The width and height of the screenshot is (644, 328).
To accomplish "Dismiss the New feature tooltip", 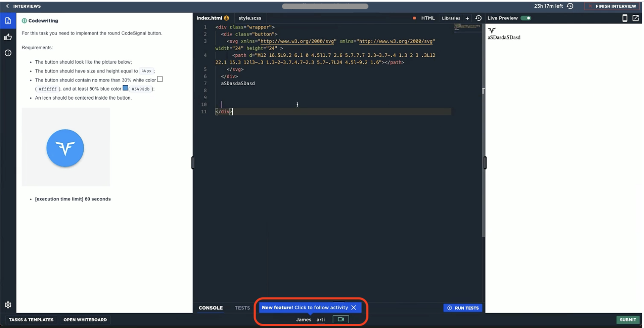I will click(354, 308).
